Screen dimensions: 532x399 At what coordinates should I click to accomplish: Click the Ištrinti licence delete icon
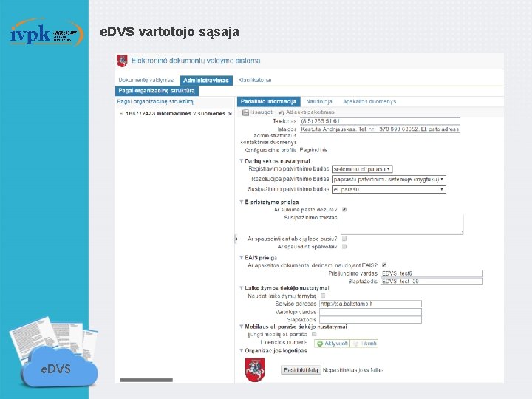point(355,344)
